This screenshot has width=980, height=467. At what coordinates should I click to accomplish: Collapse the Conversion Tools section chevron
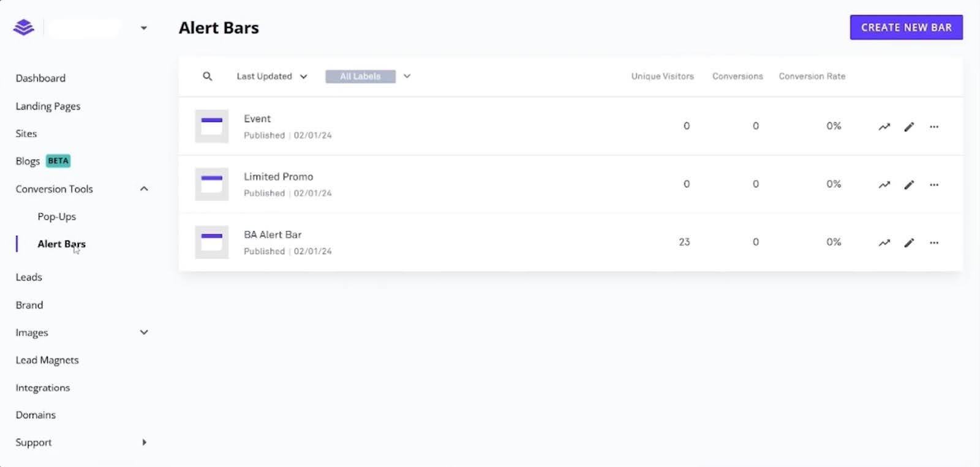[x=144, y=189]
